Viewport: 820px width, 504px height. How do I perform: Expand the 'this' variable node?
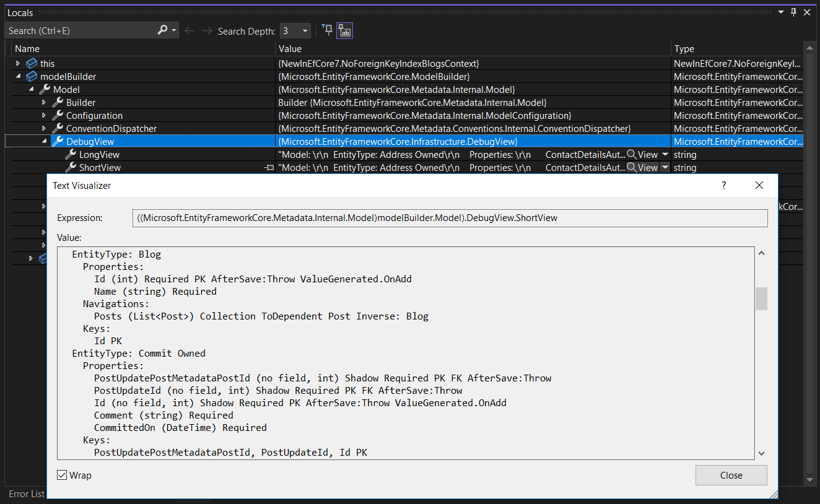(x=17, y=63)
